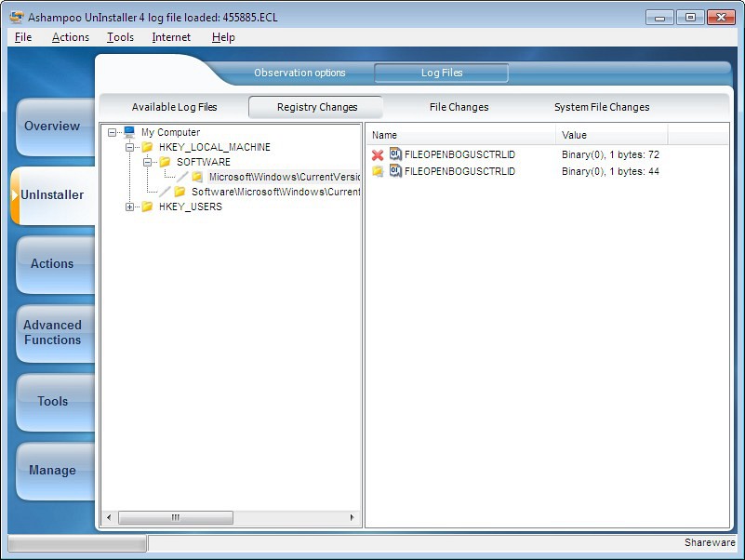
Task: Select the Overview sidebar icon
Action: tap(52, 127)
